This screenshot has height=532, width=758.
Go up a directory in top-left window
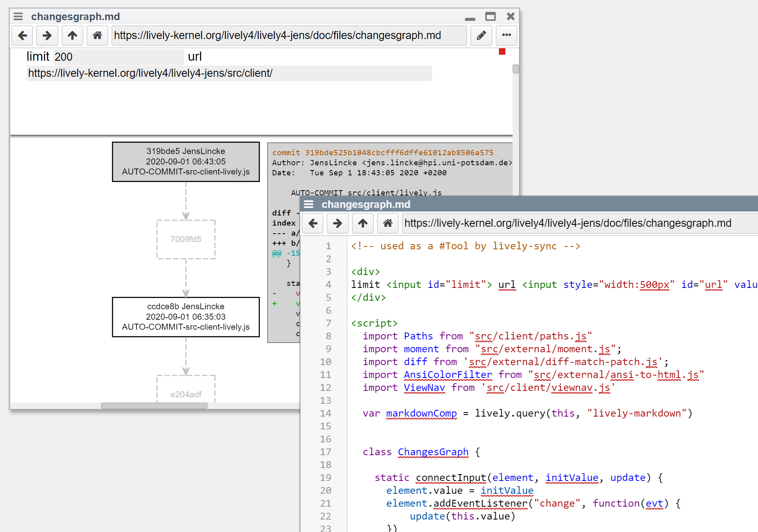coord(72,35)
